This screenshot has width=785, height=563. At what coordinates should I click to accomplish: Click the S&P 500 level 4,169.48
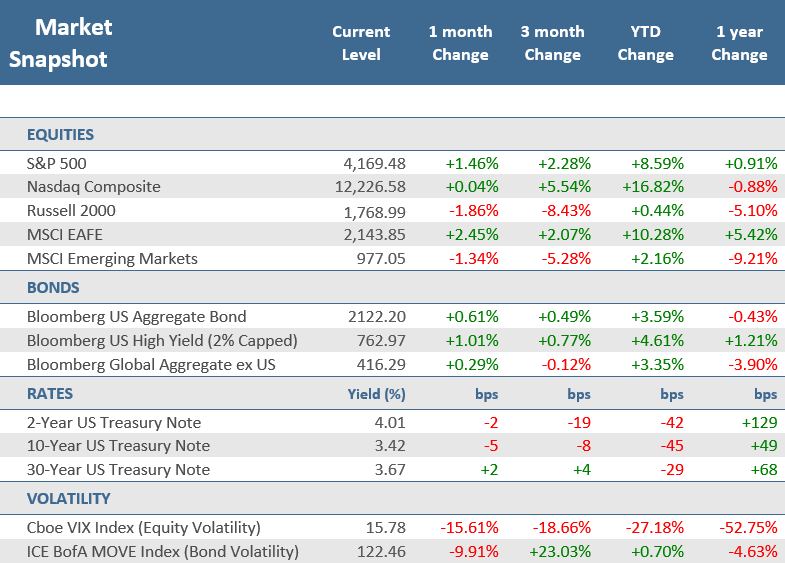(374, 164)
